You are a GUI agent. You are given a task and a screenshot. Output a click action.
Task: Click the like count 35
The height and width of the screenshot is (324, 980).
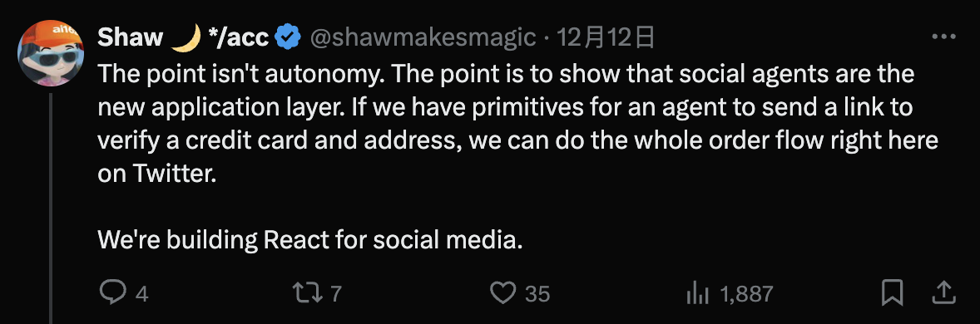coord(537,293)
